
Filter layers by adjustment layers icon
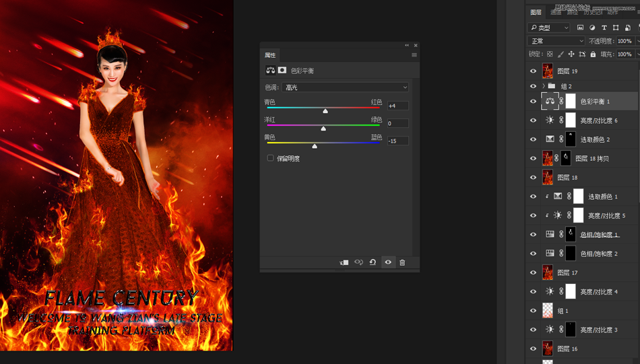[592, 28]
